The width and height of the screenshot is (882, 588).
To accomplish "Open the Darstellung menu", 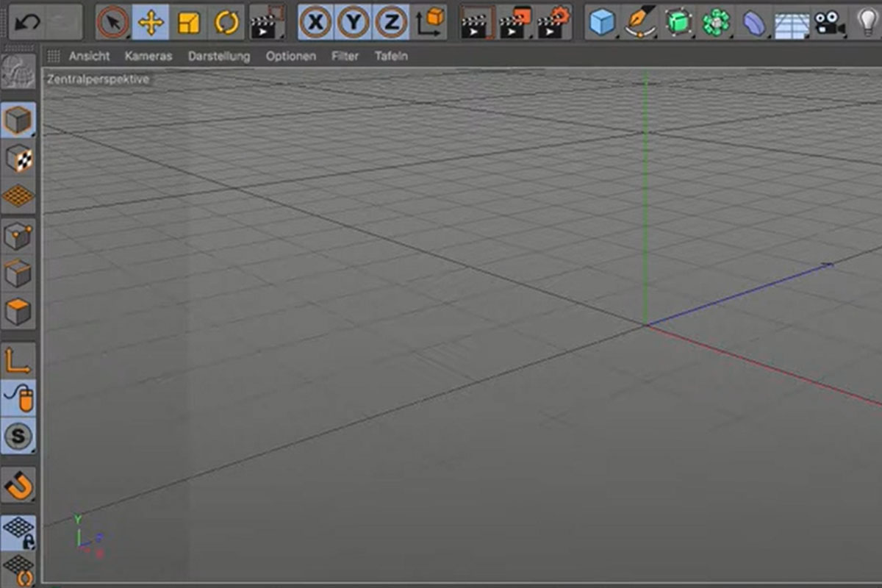I will click(x=219, y=56).
